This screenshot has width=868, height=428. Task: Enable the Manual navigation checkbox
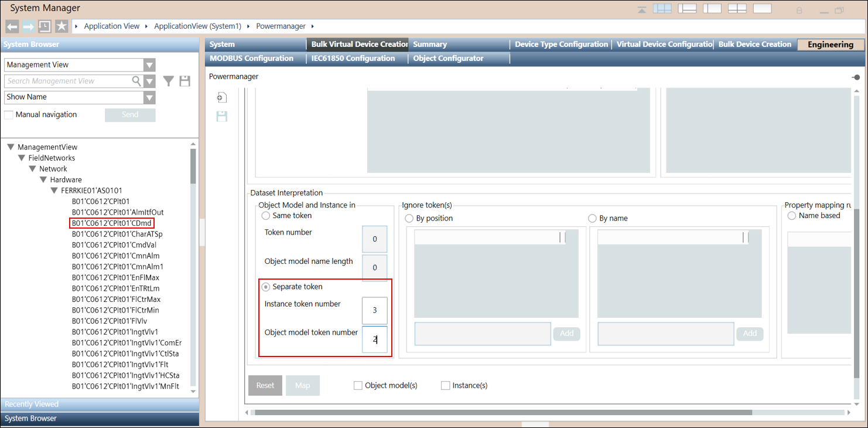click(9, 115)
